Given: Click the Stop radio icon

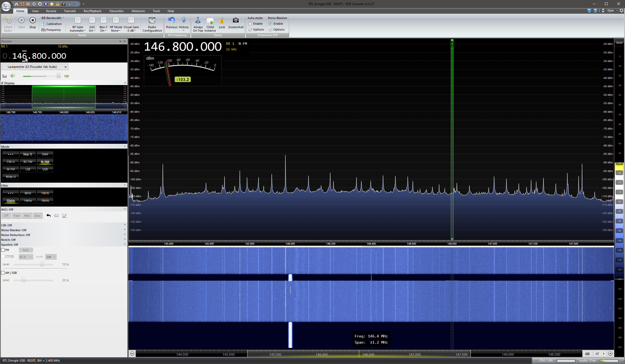Looking at the screenshot, I should tap(32, 21).
